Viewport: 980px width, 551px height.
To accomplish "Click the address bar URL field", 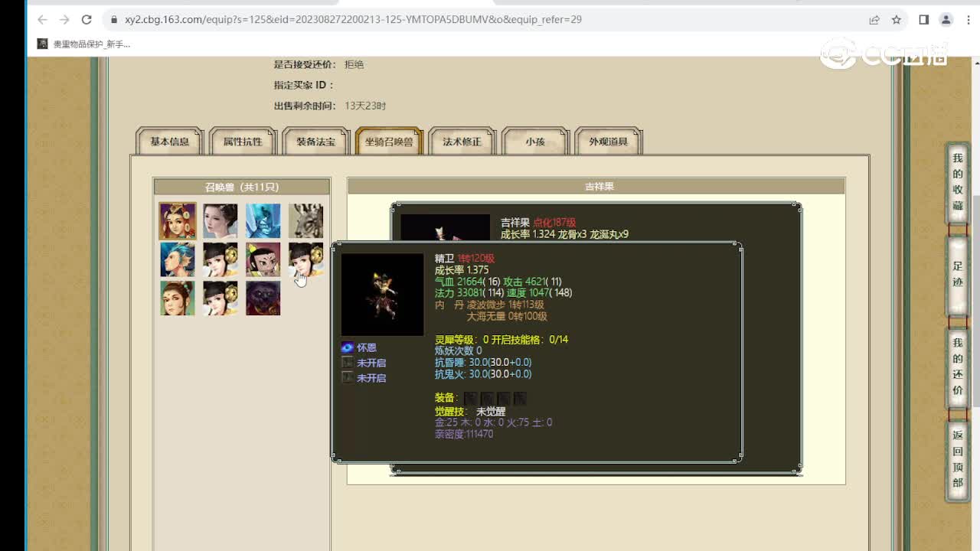I will (490, 20).
